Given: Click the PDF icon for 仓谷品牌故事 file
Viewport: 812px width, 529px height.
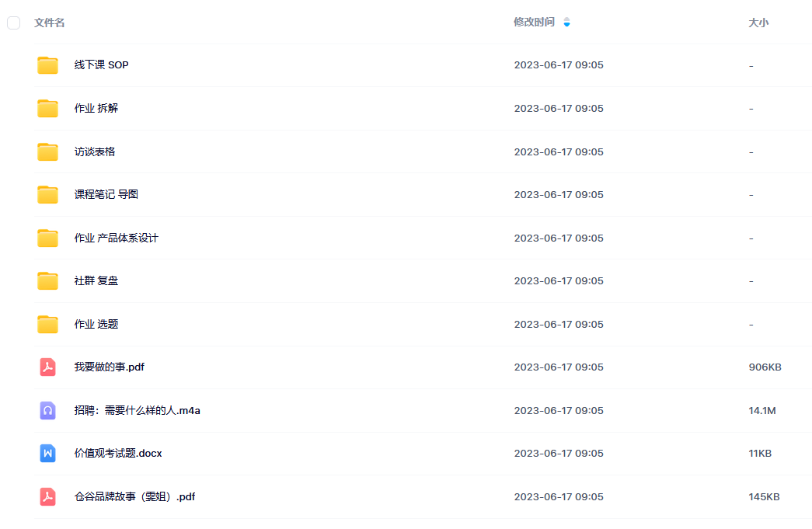Looking at the screenshot, I should coord(47,497).
